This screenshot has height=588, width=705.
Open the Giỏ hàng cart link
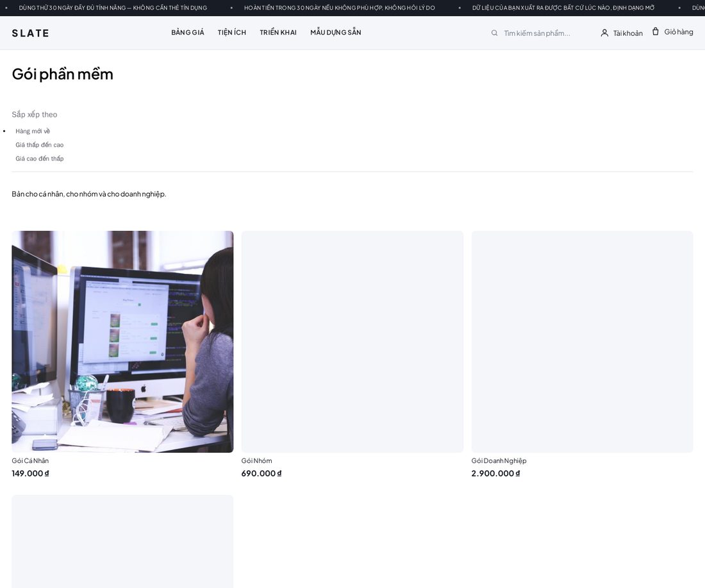(672, 31)
